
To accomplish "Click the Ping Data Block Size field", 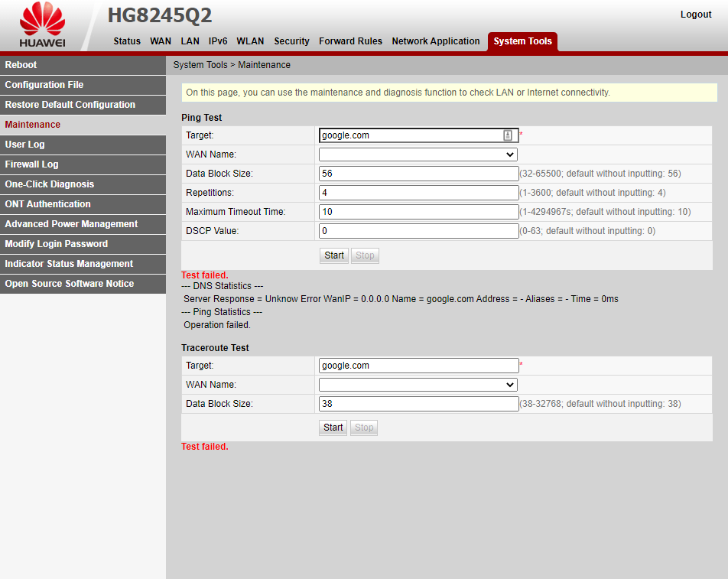I will (x=419, y=174).
